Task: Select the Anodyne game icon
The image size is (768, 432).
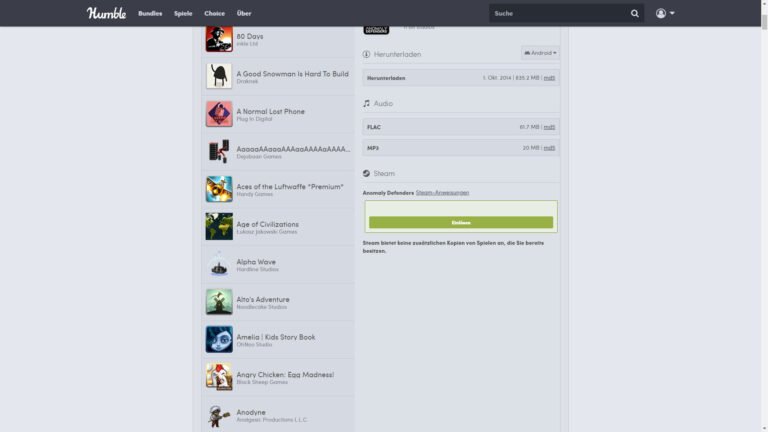Action: click(x=219, y=416)
